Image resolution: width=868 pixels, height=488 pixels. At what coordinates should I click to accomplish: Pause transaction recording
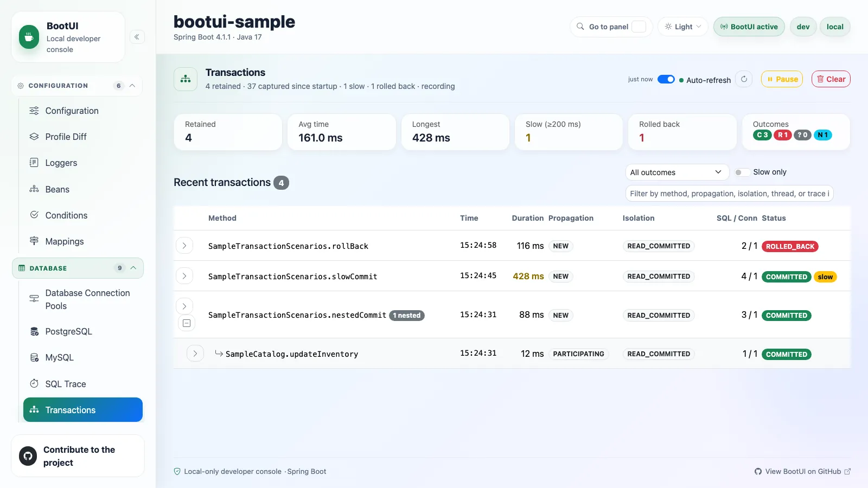[782, 79]
